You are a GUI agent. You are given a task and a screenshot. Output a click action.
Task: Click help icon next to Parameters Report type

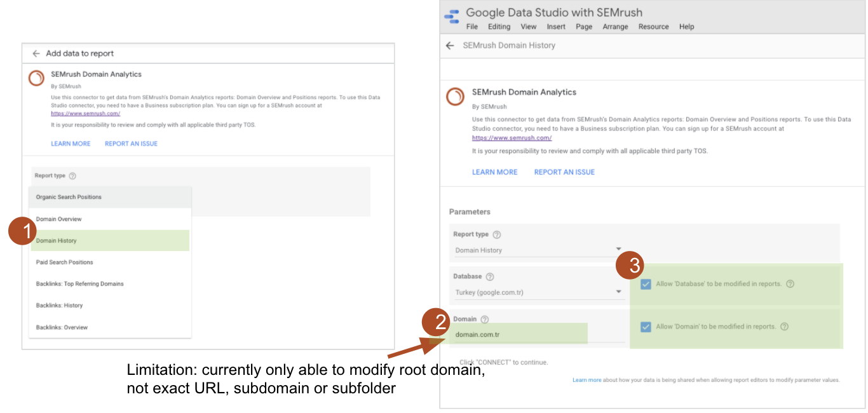point(496,234)
